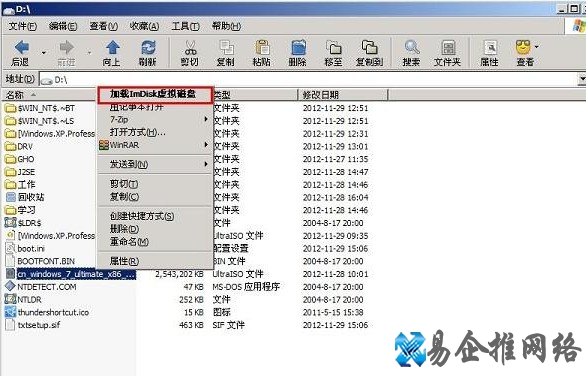Select the thundershortcut.ico file icon
Viewport: 586px width, 376px height.
click(x=10, y=312)
